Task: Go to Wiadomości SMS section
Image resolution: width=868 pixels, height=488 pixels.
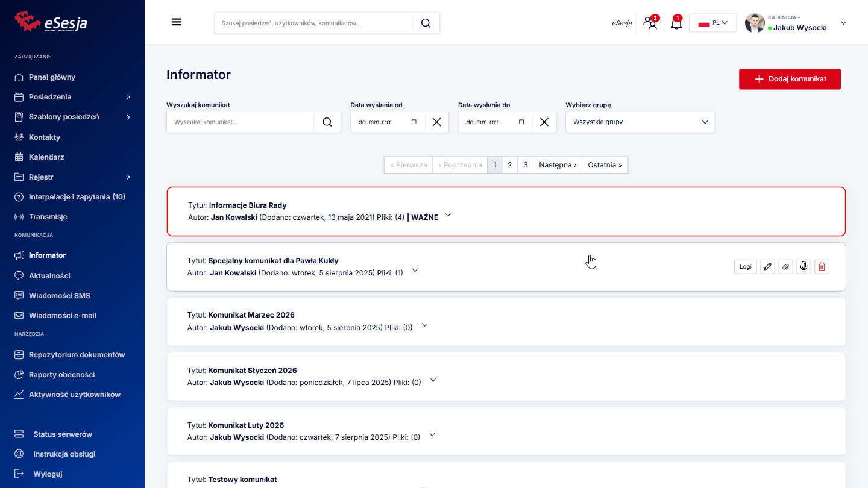Action: click(59, 296)
